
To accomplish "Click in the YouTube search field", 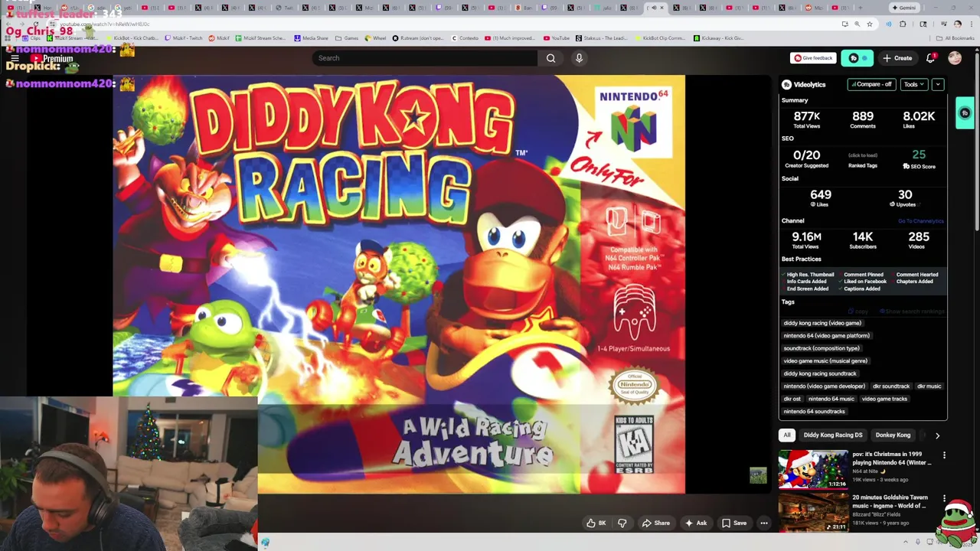I will (x=425, y=58).
